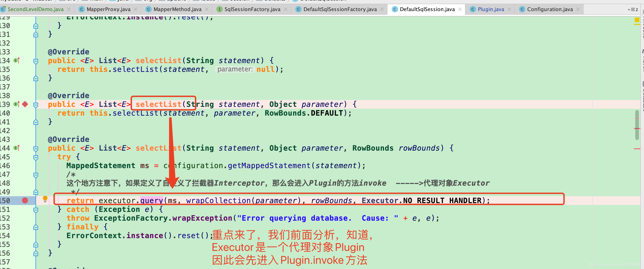Switch to SqlSessionFactory.java tab
This screenshot has width=644, height=269.
tap(252, 9)
